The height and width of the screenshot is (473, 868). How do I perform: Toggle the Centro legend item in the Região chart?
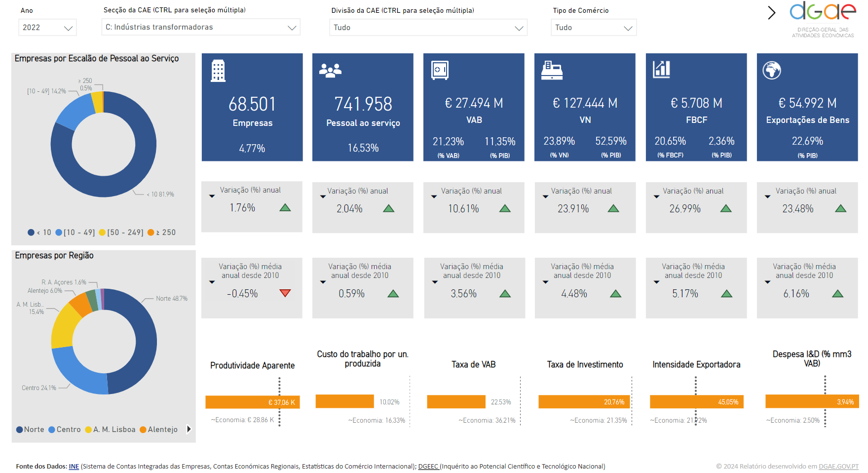click(x=64, y=430)
